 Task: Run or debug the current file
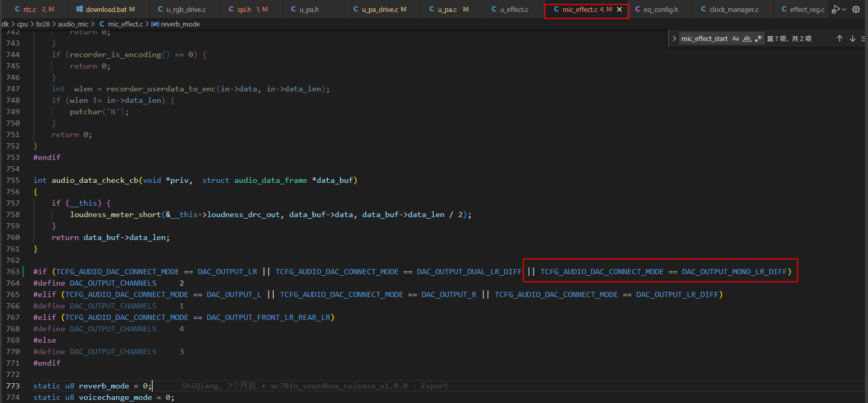point(835,9)
